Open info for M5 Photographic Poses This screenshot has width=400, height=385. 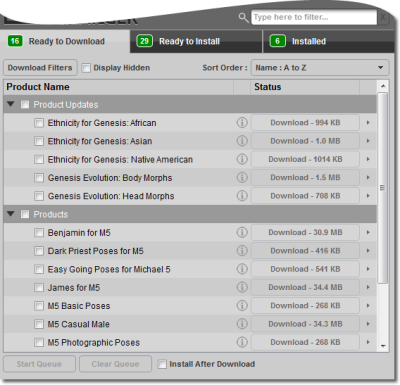[242, 342]
